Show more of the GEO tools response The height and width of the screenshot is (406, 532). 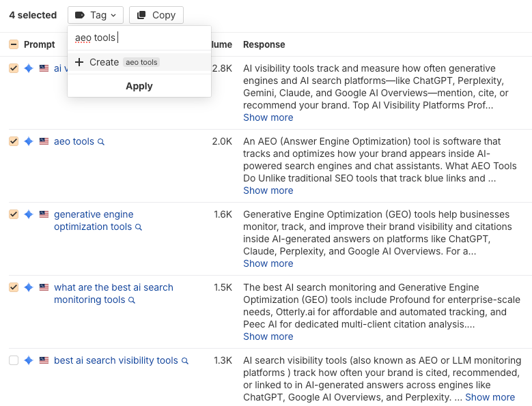click(x=268, y=263)
